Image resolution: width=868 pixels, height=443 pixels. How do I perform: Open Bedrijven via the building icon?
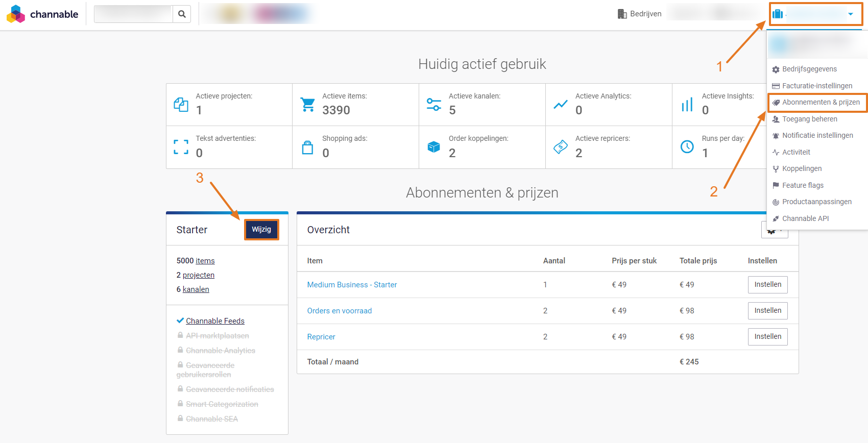tap(622, 14)
